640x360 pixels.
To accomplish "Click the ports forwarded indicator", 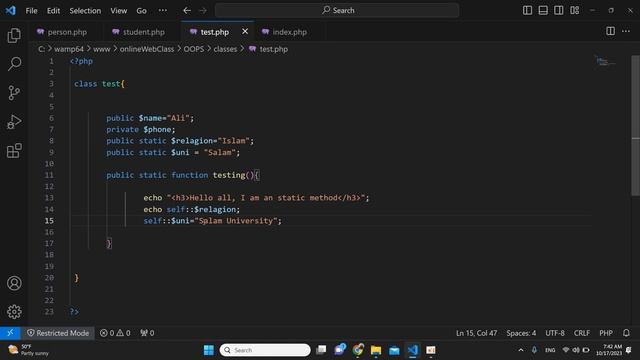I will pos(147,333).
